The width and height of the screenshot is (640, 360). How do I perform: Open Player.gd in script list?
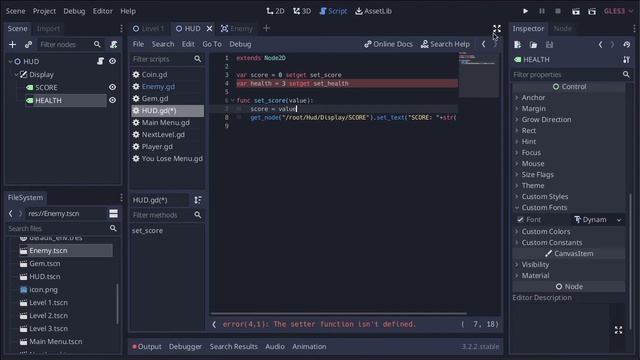(157, 147)
